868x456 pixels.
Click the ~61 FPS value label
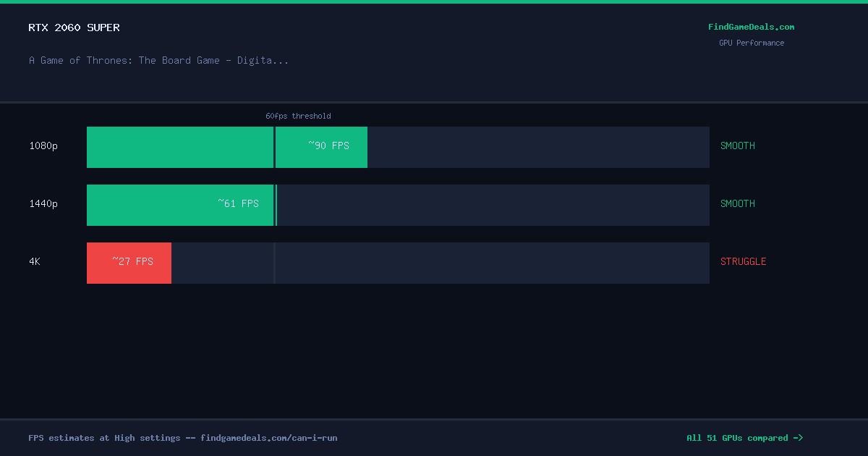point(238,203)
